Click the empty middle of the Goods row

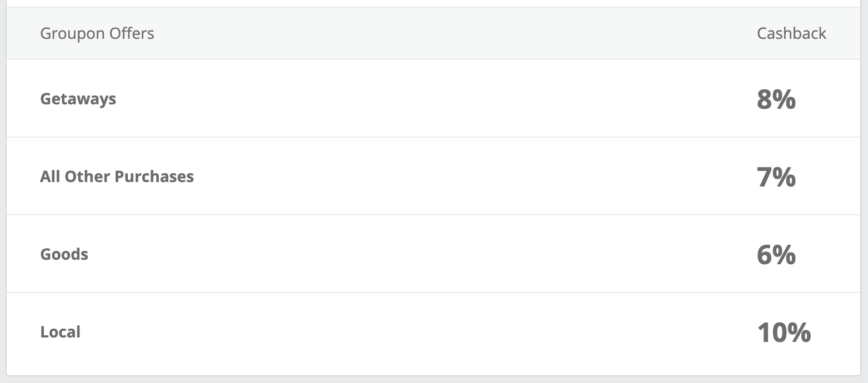coord(433,254)
